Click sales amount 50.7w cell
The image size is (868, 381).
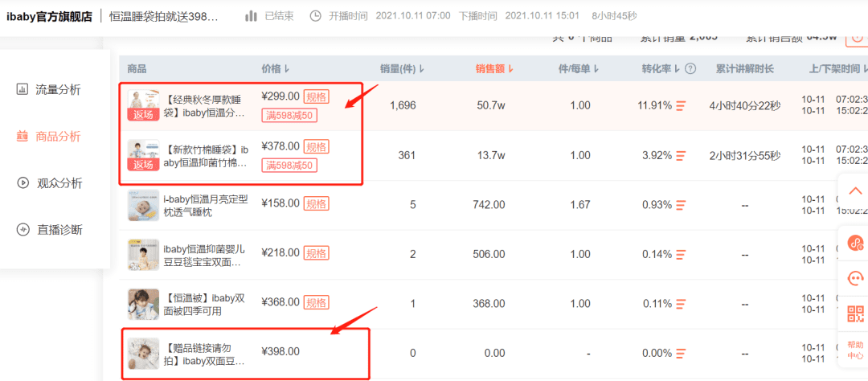pyautogui.click(x=490, y=106)
